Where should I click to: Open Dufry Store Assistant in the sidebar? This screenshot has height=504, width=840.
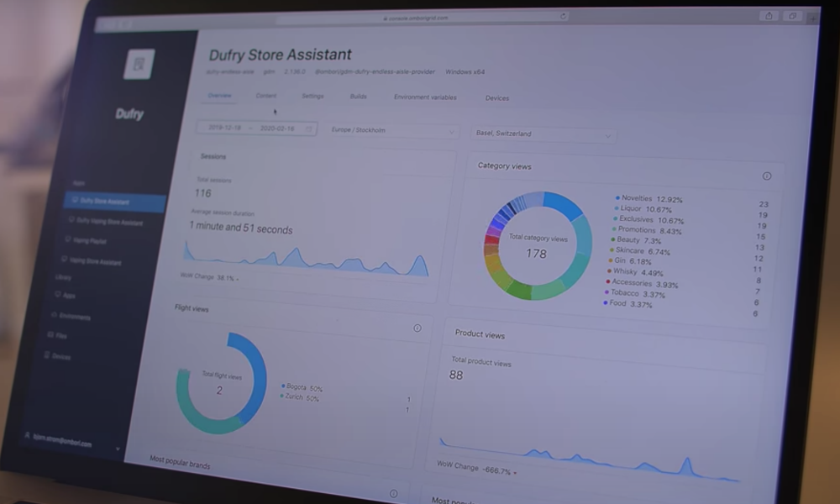point(114,202)
